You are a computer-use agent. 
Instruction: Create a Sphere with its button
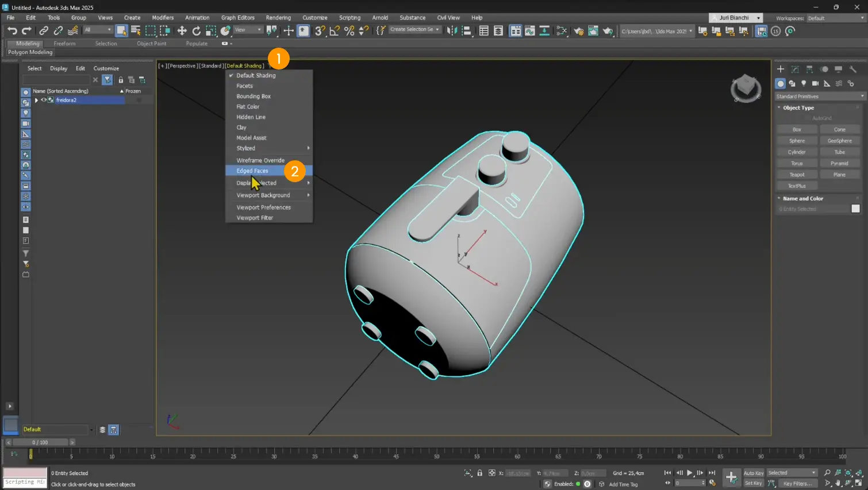point(797,141)
